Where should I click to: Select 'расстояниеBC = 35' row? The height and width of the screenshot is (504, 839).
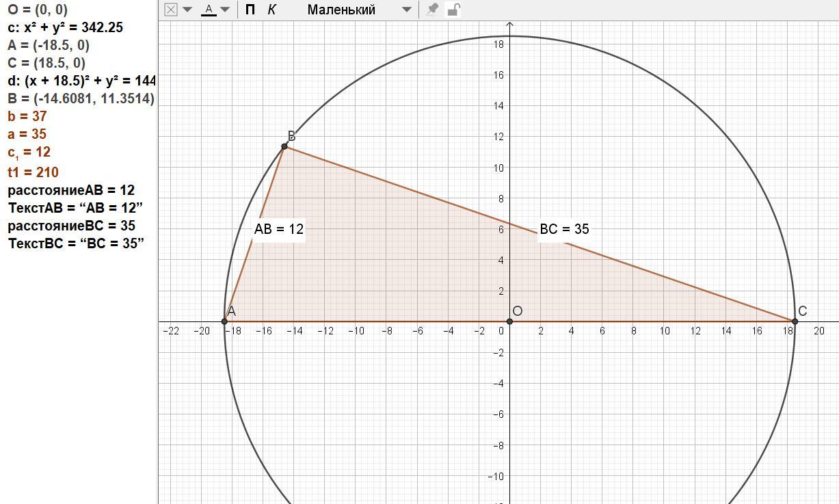coord(72,226)
